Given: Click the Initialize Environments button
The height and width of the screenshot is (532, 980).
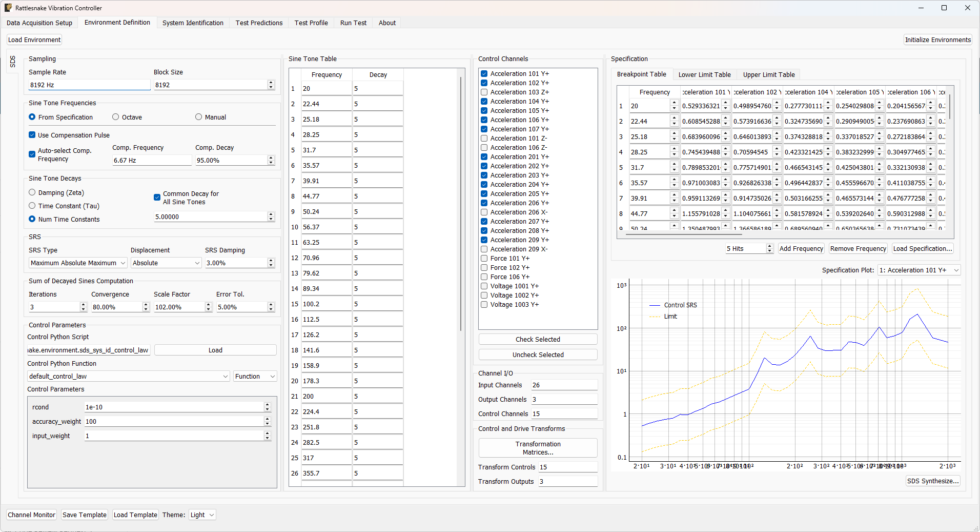Looking at the screenshot, I should pyautogui.click(x=937, y=40).
